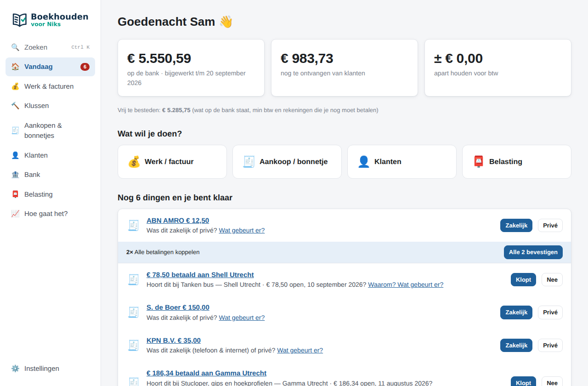
Task: Open the Werk & facturen sidebar item
Action: pyautogui.click(x=51, y=86)
